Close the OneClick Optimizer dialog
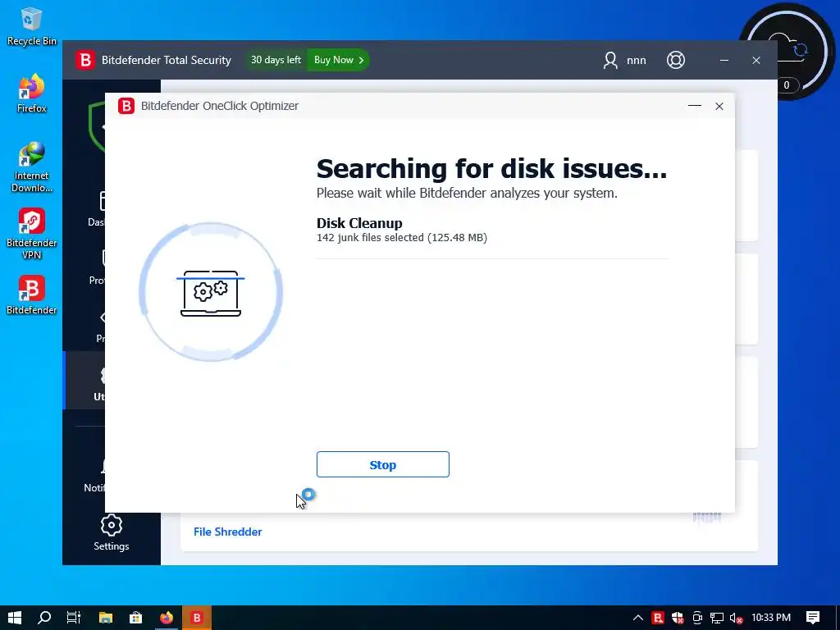The image size is (840, 630). pyautogui.click(x=719, y=106)
